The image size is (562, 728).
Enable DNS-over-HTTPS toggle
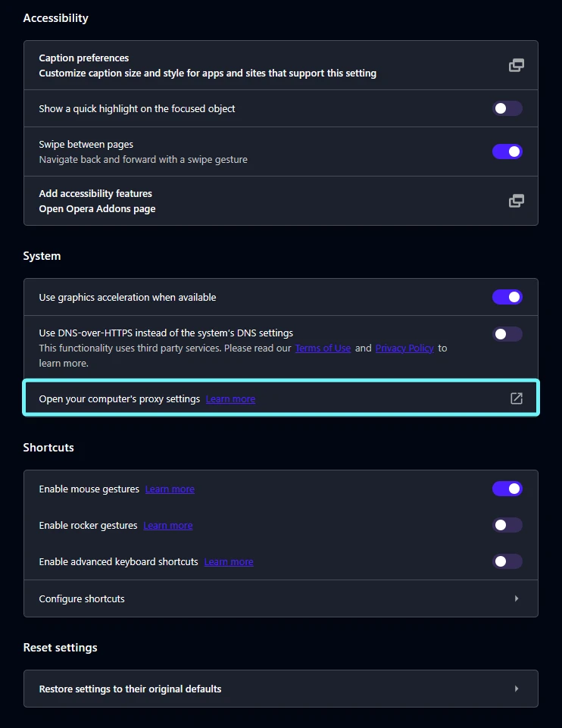coord(507,334)
